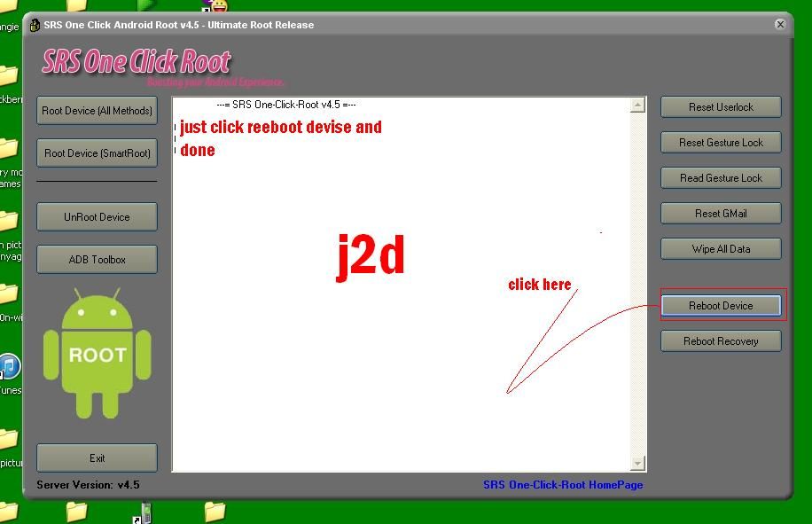This screenshot has width=812, height=524.
Task: Click Wipe All Data button
Action: 721,249
